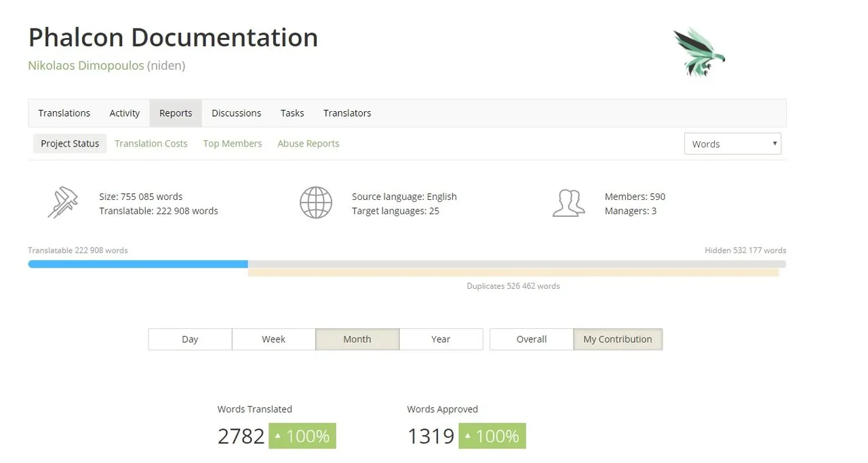Click 'Size: 755 085 words' text
This screenshot has width=868, height=463.
coord(140,197)
